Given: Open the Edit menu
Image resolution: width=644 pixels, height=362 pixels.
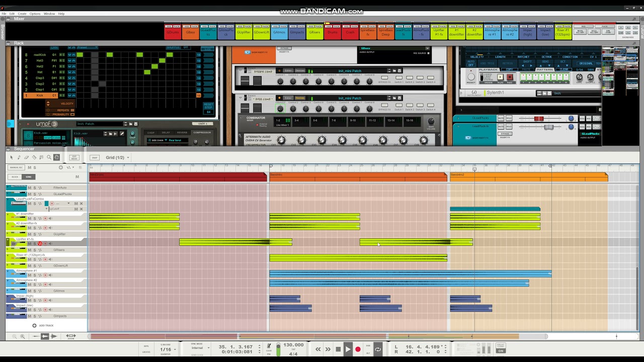Looking at the screenshot, I should click(12, 14).
